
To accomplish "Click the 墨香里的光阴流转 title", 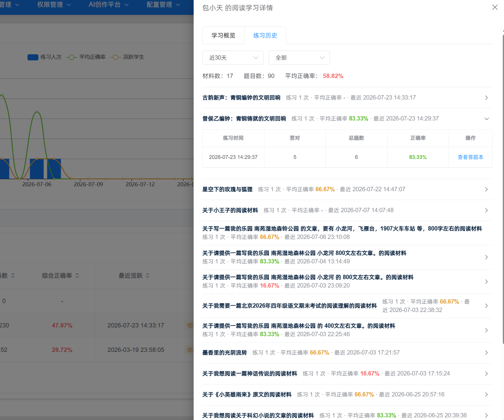I will (x=224, y=353).
